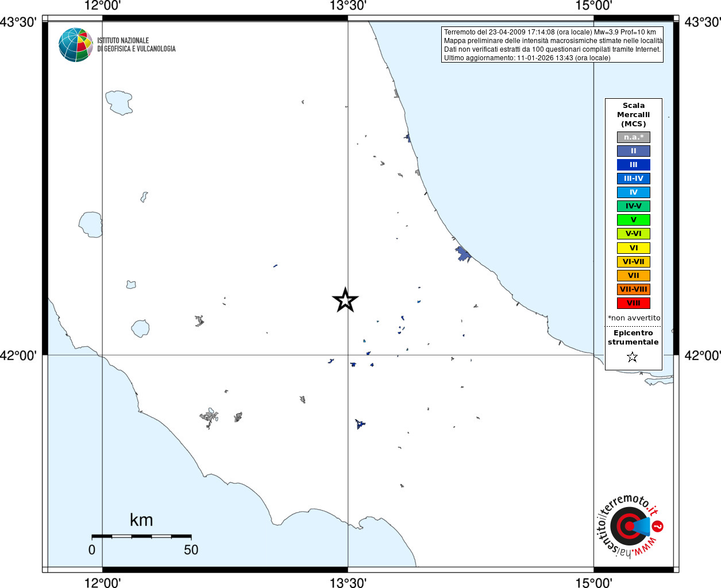Click the Istituto Nazionale di Geofisica text

[x=136, y=45]
